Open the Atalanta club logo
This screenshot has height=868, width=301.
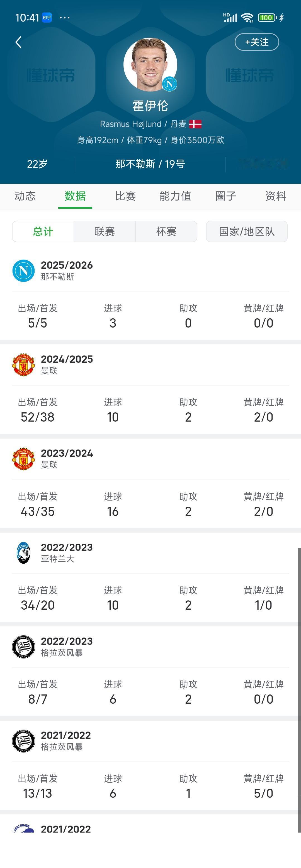pyautogui.click(x=24, y=553)
